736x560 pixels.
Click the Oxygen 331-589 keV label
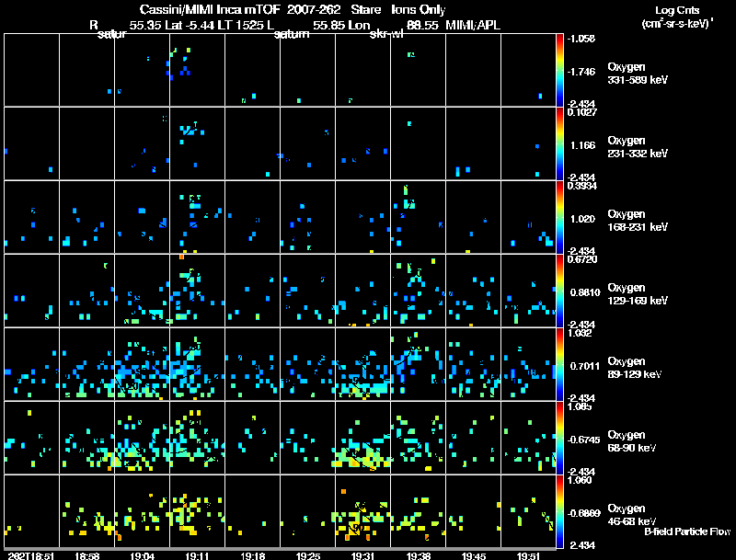pyautogui.click(x=638, y=74)
